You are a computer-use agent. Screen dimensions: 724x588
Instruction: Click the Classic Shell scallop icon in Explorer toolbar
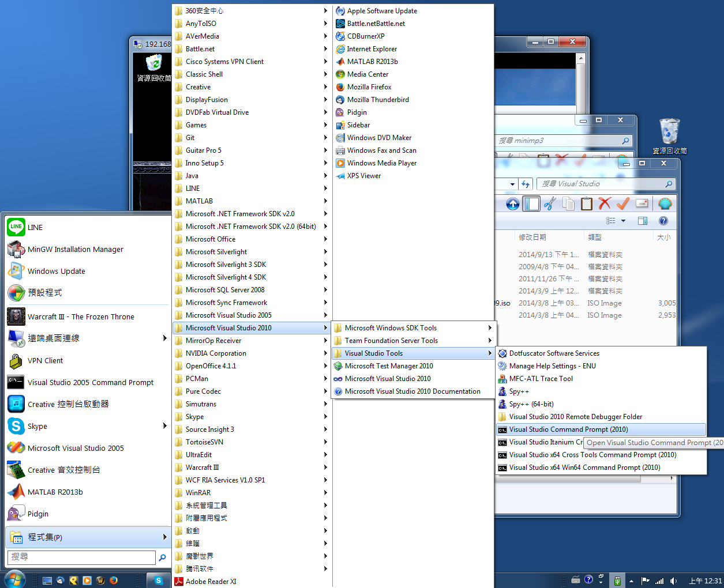pyautogui.click(x=665, y=203)
